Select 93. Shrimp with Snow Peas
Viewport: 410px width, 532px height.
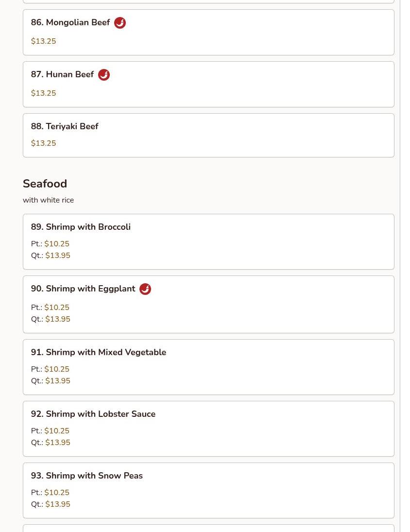[87, 476]
